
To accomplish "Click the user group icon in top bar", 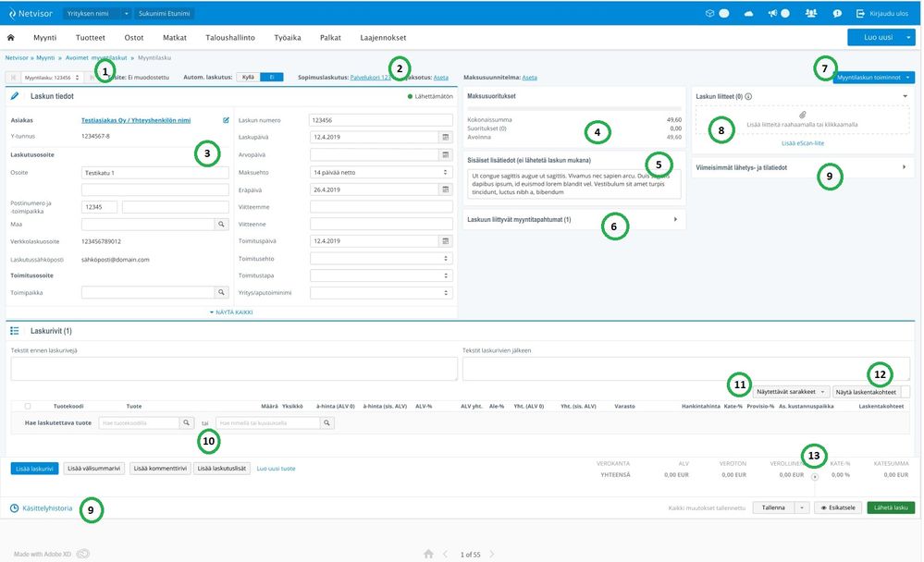I will point(811,14).
